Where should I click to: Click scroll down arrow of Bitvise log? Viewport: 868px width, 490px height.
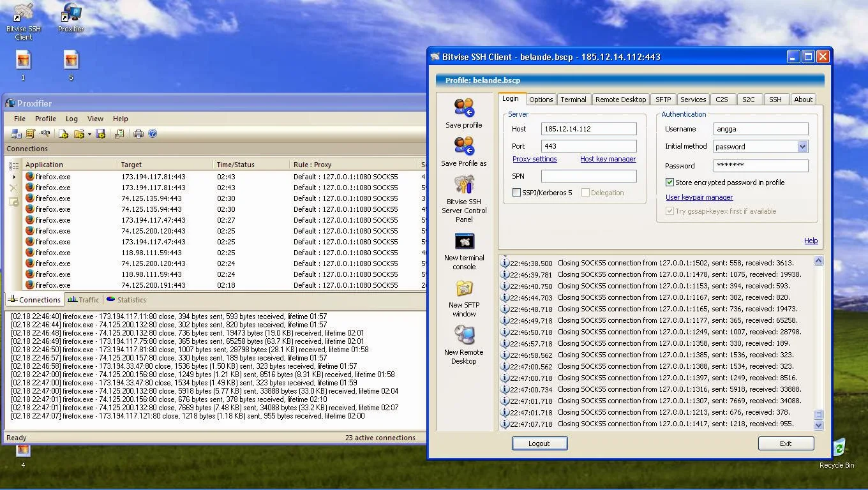[x=818, y=425]
